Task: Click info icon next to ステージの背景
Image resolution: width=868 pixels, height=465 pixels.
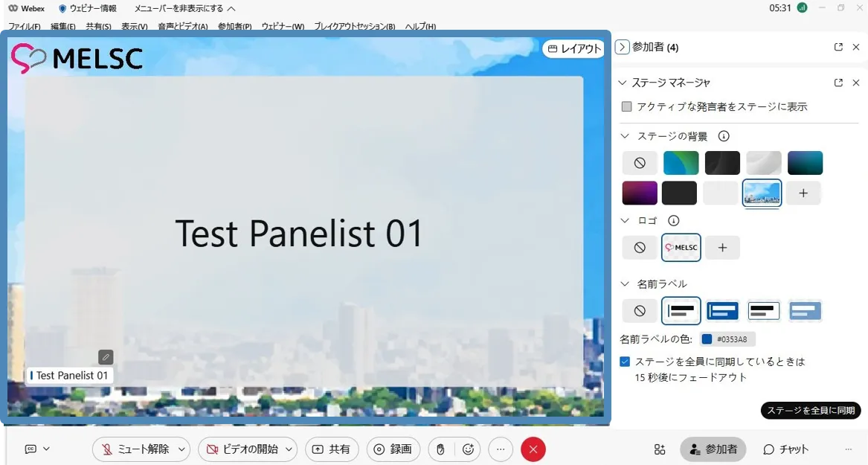Action: click(723, 136)
